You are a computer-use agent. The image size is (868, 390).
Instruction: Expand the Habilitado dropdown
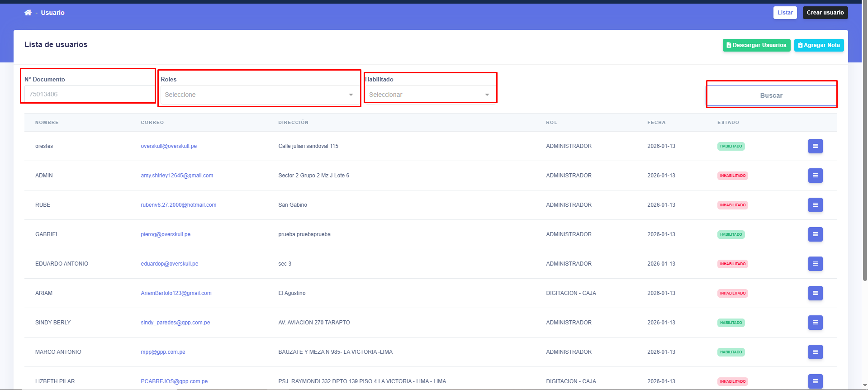pyautogui.click(x=429, y=95)
